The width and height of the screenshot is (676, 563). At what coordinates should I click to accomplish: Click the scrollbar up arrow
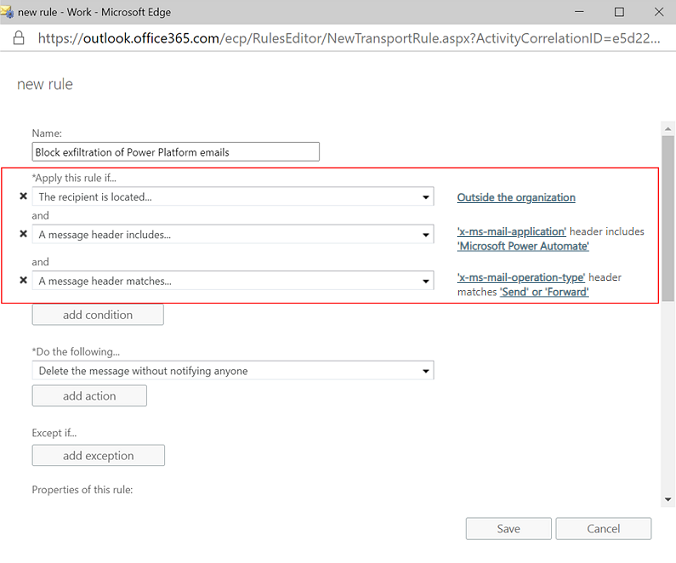coord(668,129)
